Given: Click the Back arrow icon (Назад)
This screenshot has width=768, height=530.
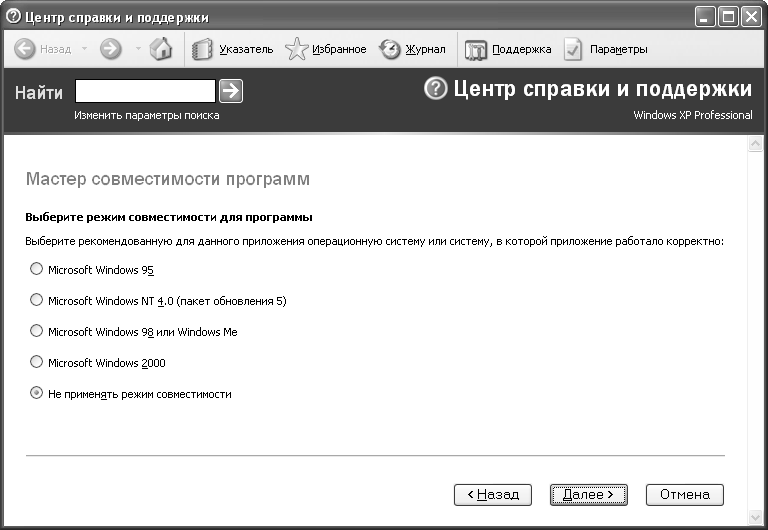Looking at the screenshot, I should (x=25, y=49).
